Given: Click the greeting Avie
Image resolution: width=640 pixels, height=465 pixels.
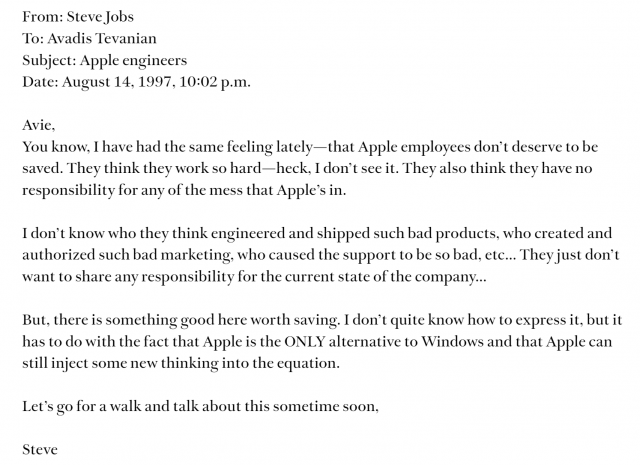Looking at the screenshot, I should [39, 125].
